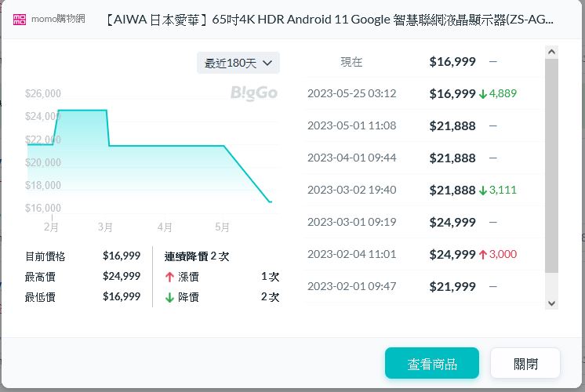
Task: Click the price history scrollbar thumb
Action: coord(550,165)
